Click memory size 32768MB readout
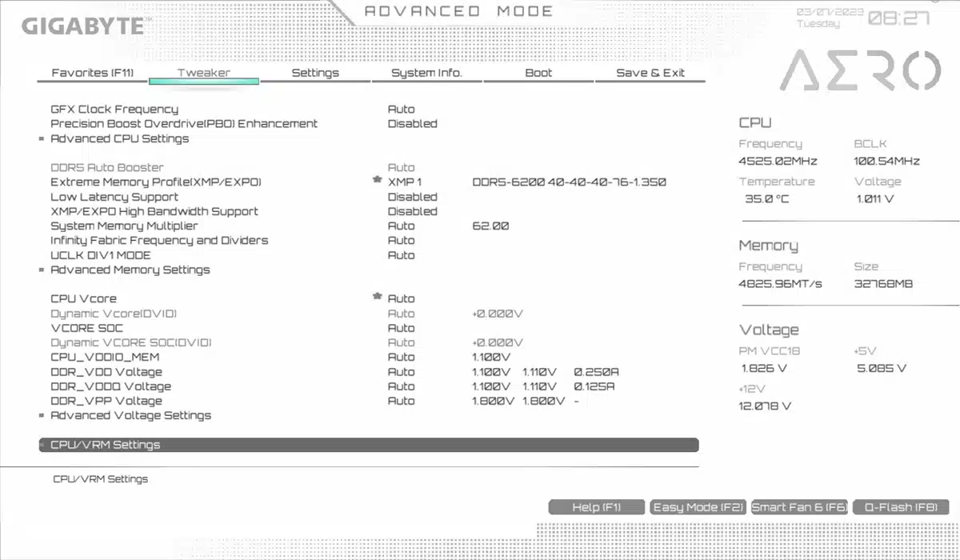 tap(883, 284)
